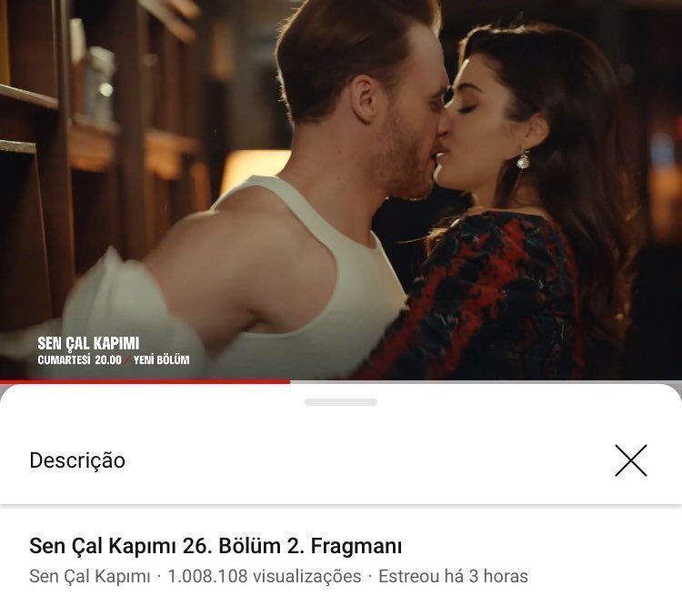
Task: Click the blank white area beside Descrição
Action: (x=370, y=460)
